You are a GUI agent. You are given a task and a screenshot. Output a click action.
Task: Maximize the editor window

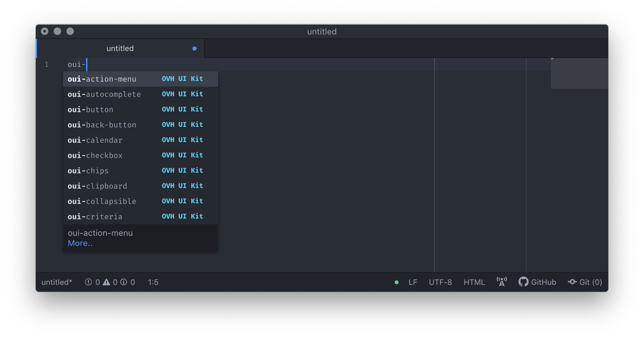(x=70, y=31)
